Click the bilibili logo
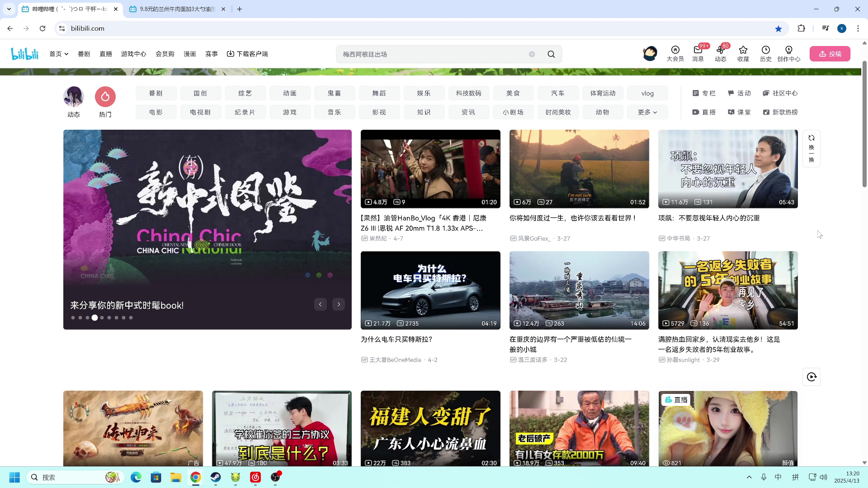The image size is (868, 488). [25, 54]
